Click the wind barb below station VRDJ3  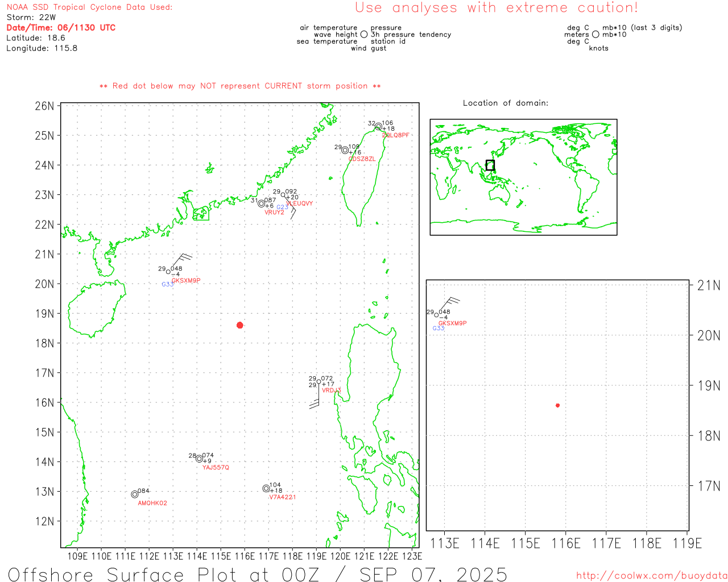tap(315, 397)
